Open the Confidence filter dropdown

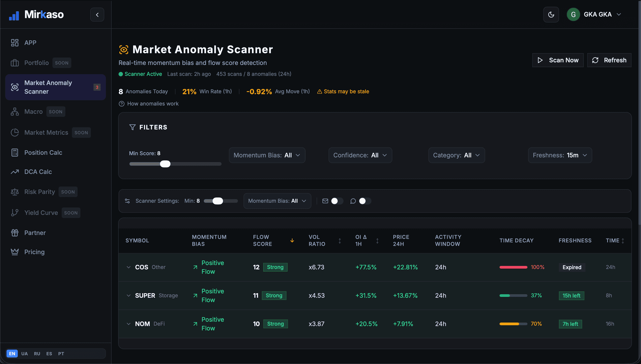(360, 155)
